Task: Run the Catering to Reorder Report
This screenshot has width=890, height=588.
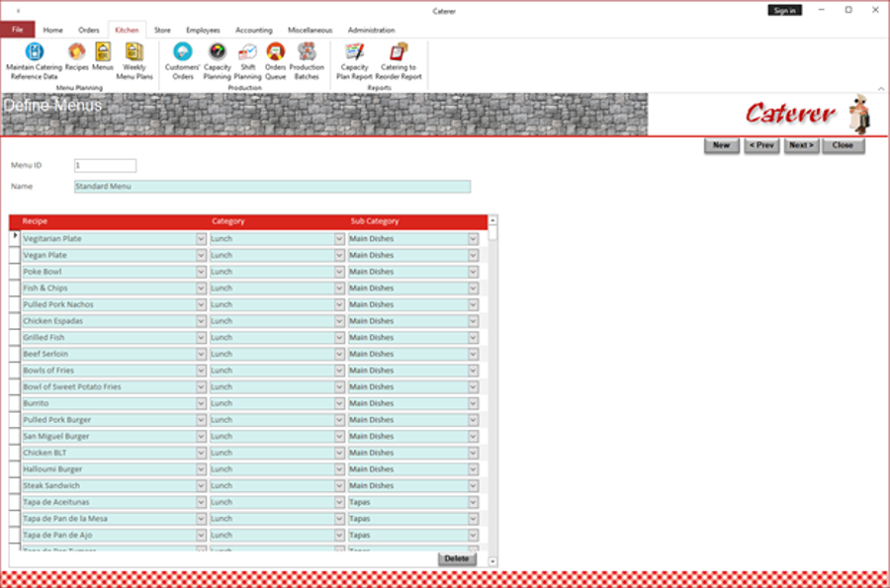Action: pos(399,61)
